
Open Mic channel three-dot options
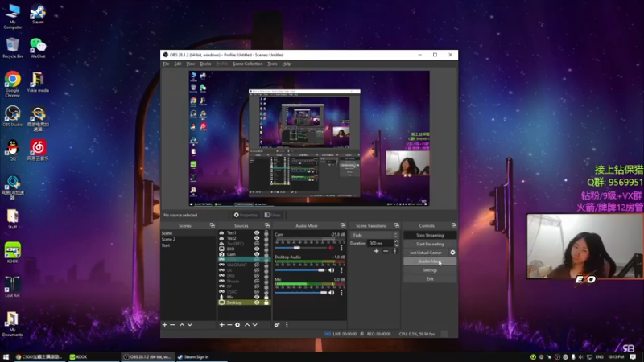tap(341, 293)
